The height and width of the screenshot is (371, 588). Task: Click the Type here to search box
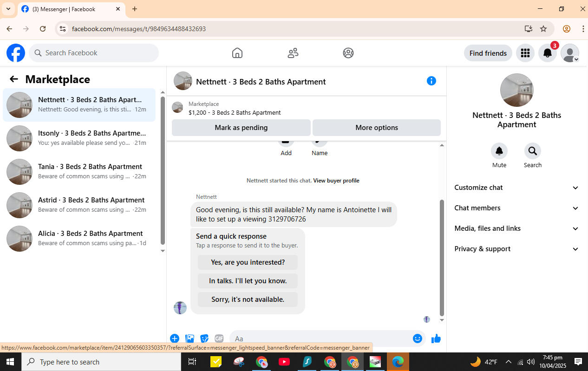click(x=101, y=362)
